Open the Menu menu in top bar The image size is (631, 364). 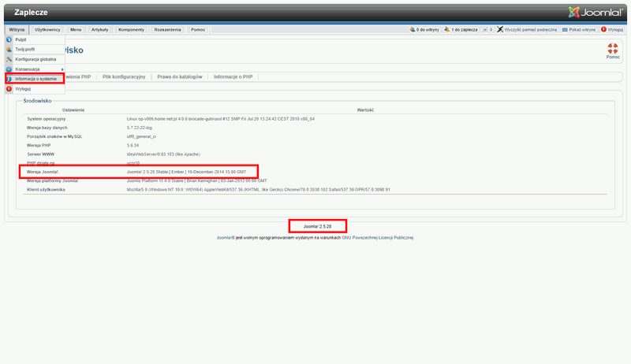(x=76, y=30)
